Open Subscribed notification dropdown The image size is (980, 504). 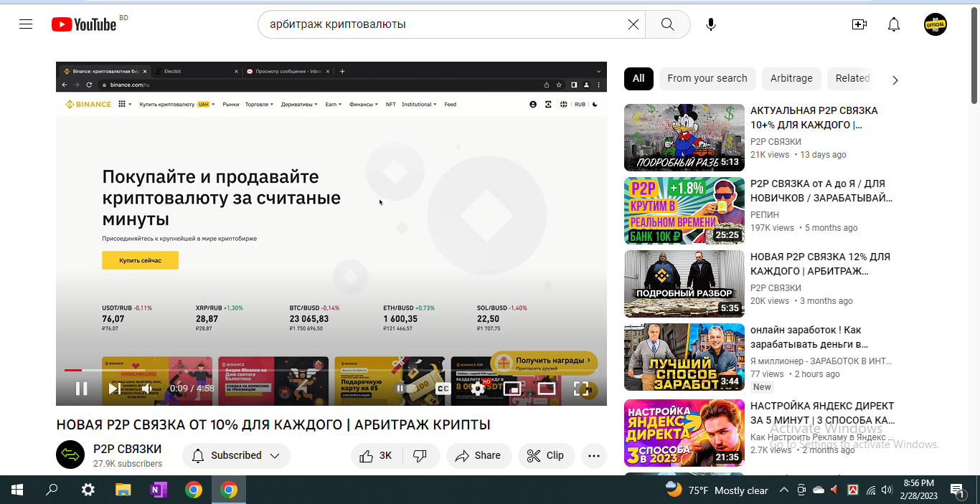click(x=236, y=456)
